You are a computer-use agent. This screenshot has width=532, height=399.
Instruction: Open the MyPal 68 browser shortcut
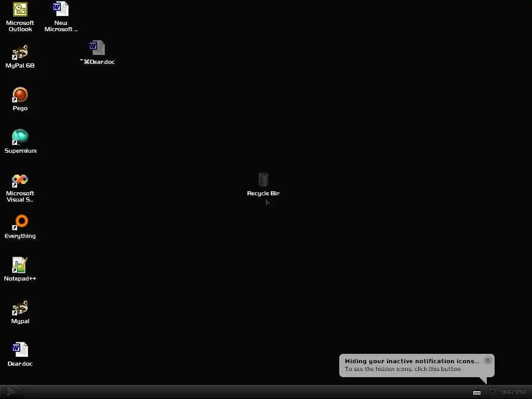click(x=20, y=57)
